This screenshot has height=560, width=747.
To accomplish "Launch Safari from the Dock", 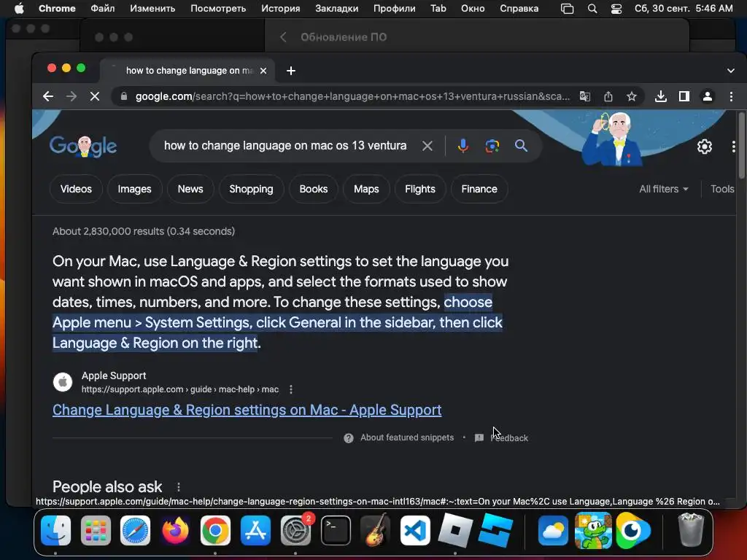I will point(135,530).
